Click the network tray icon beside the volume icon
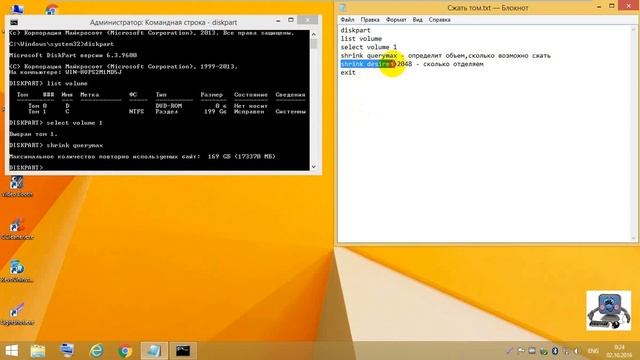This screenshot has height=360, width=640. point(566,351)
